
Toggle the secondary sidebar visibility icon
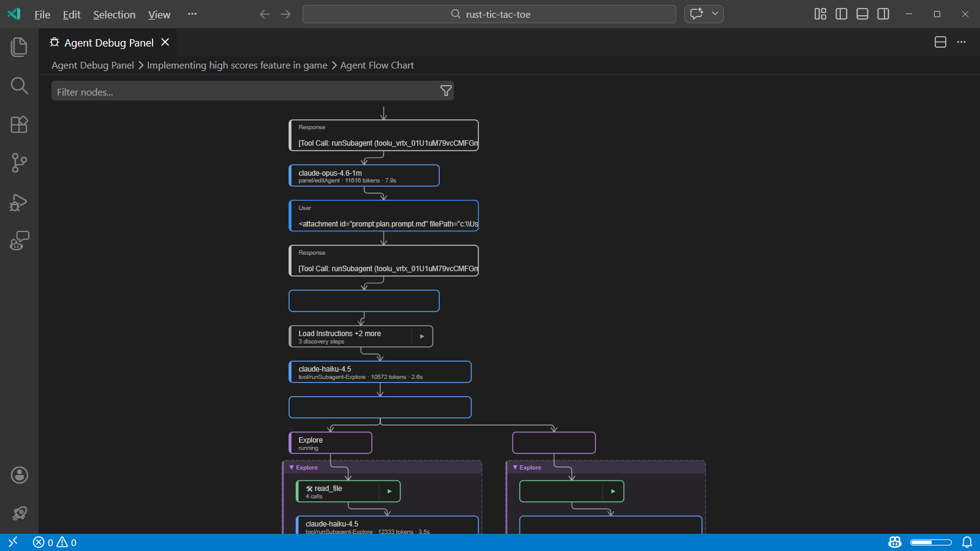(x=883, y=13)
